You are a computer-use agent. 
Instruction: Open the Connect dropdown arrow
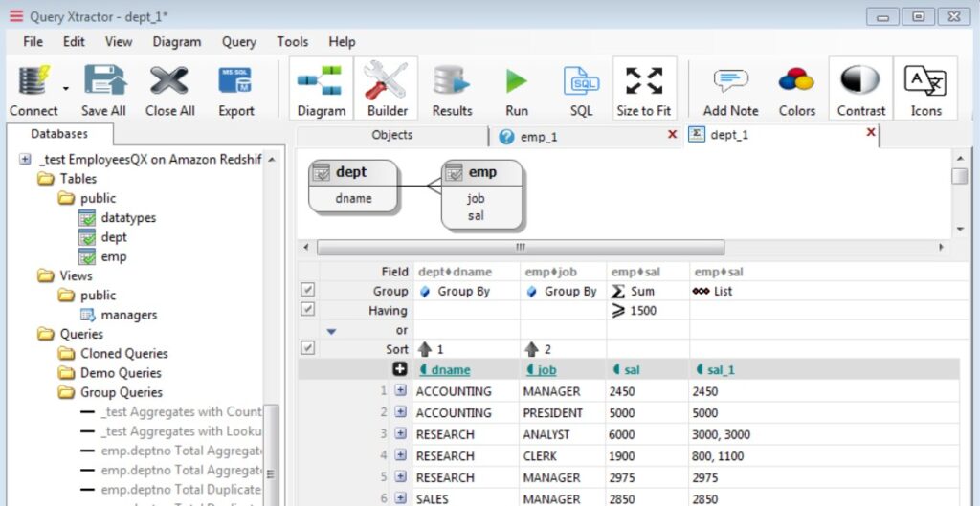pos(66,89)
